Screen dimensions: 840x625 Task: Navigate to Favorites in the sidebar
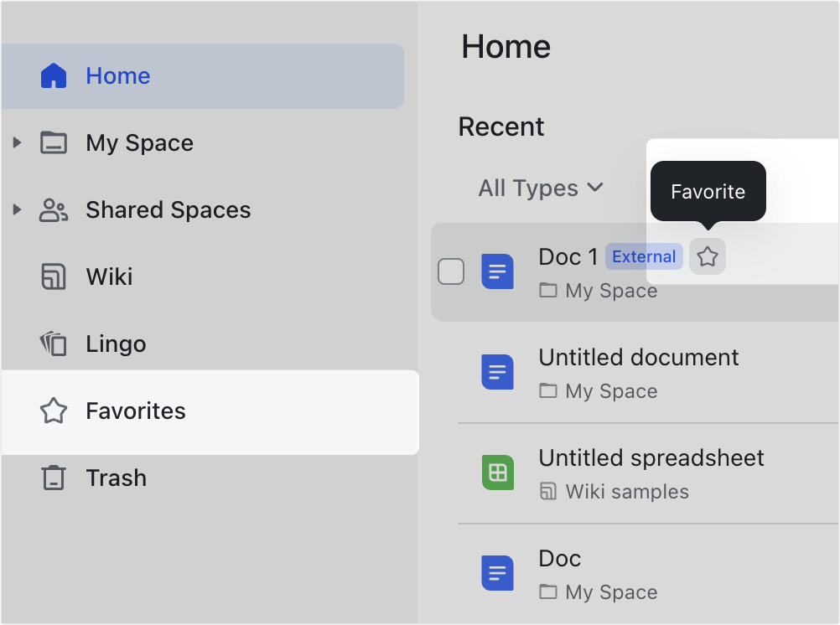pos(135,411)
